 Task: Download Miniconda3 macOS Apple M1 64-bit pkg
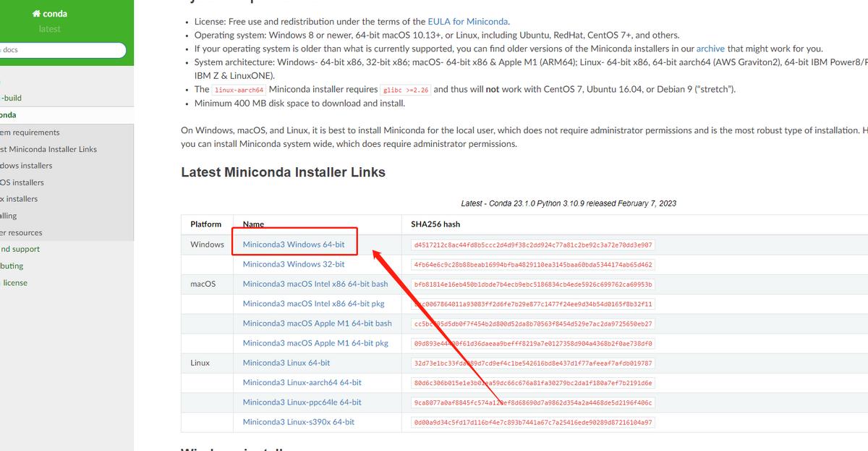coord(315,342)
